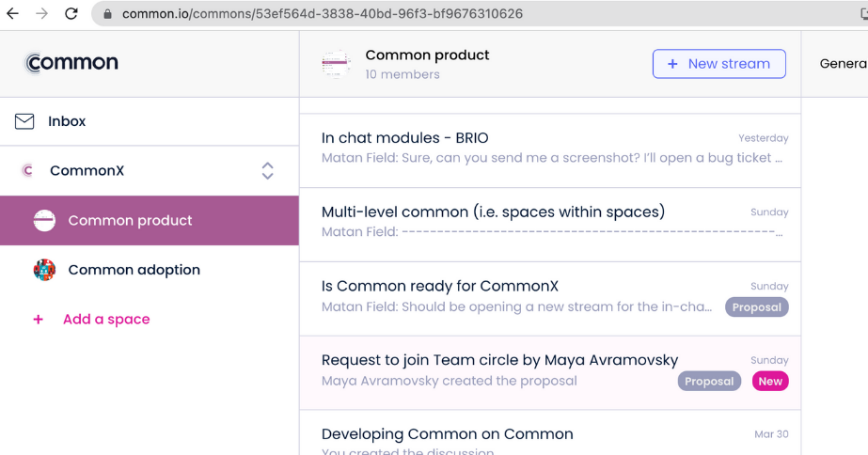Open Request to join Team circle by Maya Avramovsky
868x455 pixels.
[550, 373]
